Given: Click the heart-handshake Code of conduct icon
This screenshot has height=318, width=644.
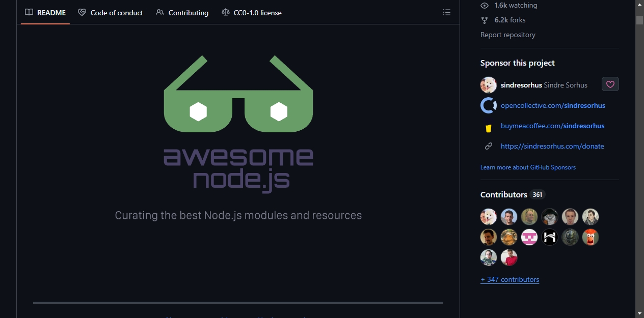Looking at the screenshot, I should [x=82, y=12].
